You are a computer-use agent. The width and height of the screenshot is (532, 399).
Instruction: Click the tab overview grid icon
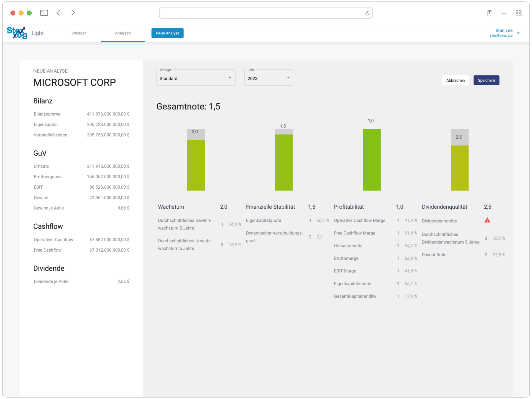pyautogui.click(x=519, y=13)
